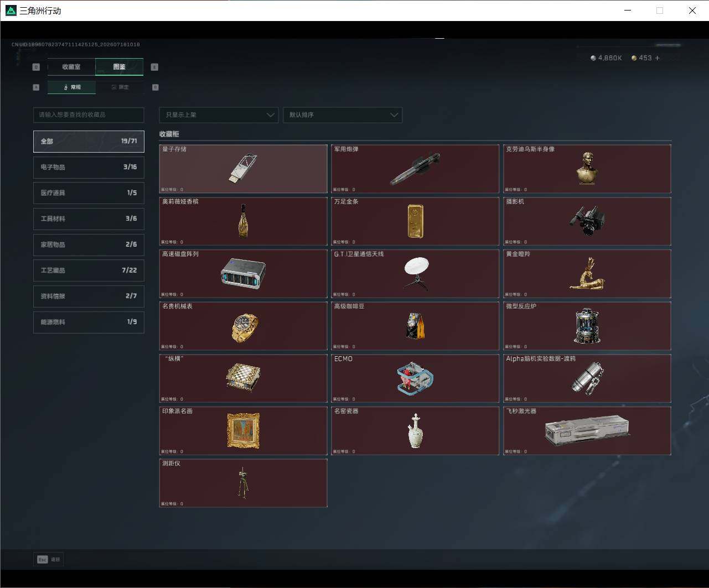The image size is (709, 588).
Task: Select the 量子存储 USB drive item
Action: [x=243, y=169]
